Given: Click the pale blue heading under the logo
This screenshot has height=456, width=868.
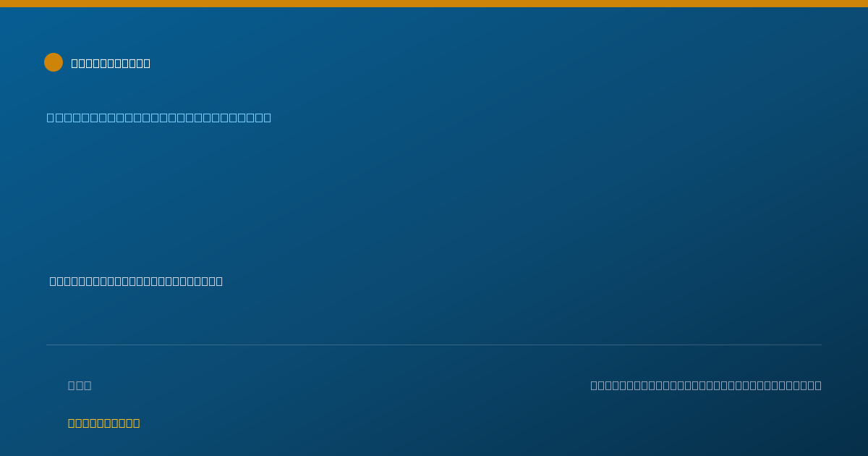Looking at the screenshot, I should coord(159,117).
